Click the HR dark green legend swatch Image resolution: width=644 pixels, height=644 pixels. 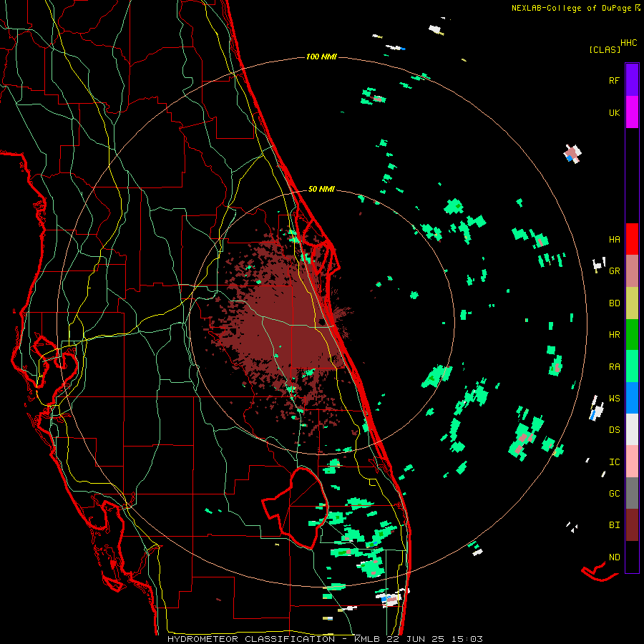(x=632, y=334)
